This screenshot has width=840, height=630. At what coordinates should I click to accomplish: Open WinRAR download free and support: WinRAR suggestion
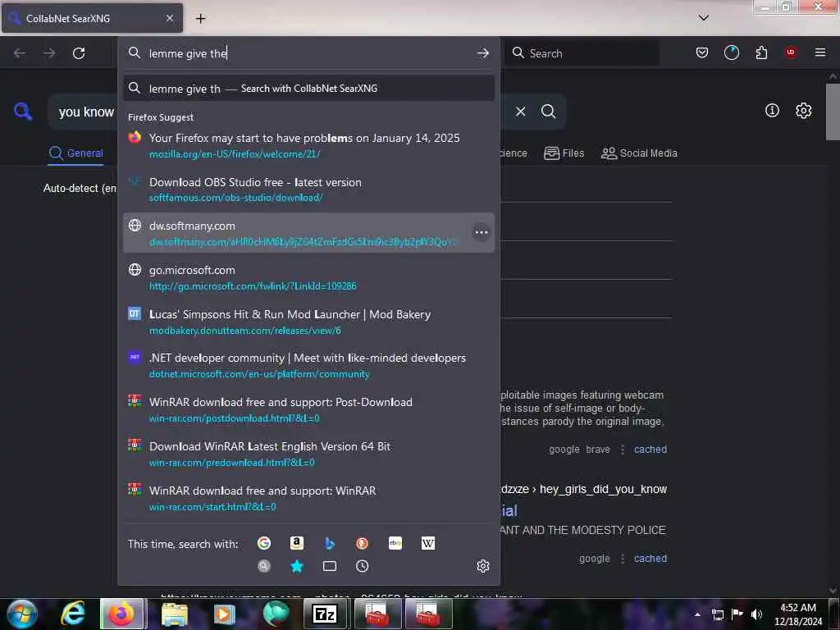308,498
